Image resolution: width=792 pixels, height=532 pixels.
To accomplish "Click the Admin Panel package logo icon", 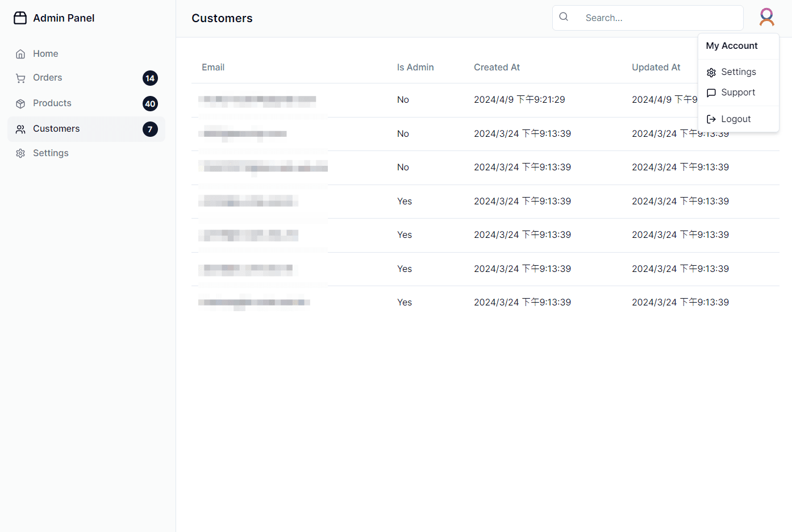I will tap(20, 18).
